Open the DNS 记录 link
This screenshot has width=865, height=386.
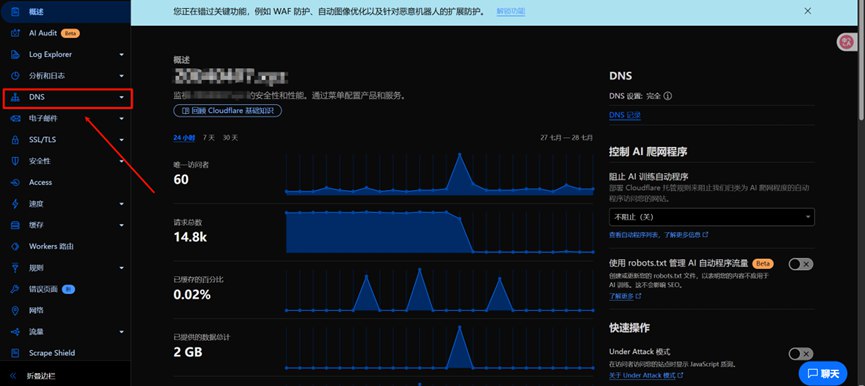pyautogui.click(x=624, y=115)
